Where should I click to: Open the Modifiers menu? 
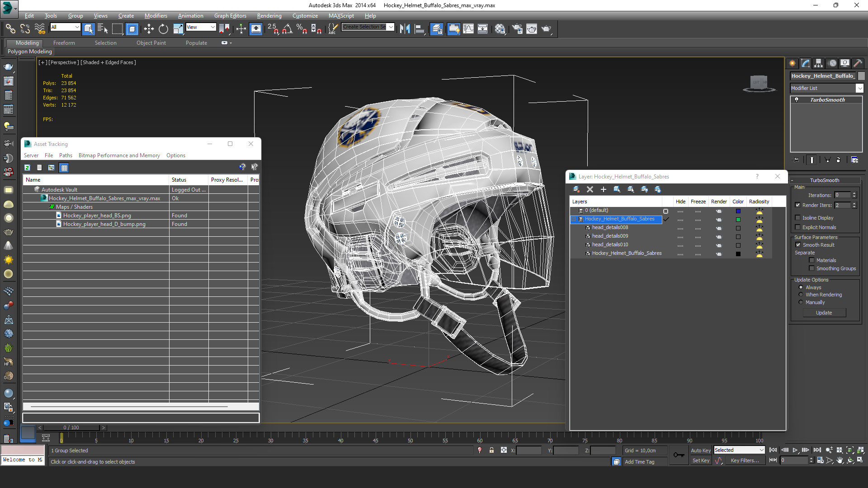click(156, 16)
